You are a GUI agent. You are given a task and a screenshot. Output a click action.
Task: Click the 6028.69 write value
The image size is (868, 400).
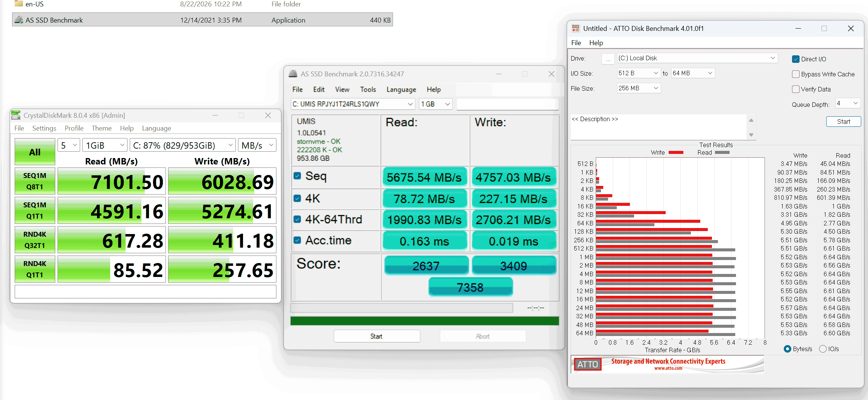point(222,182)
